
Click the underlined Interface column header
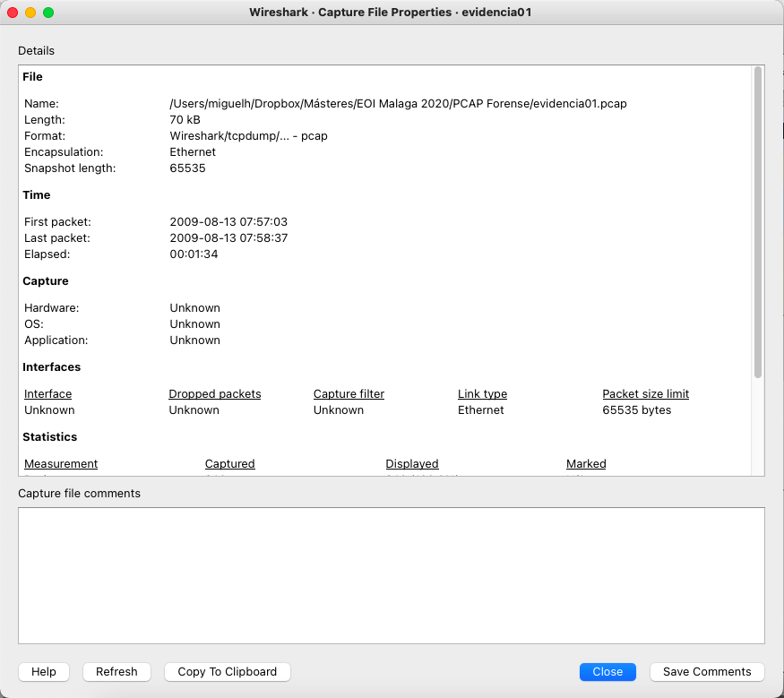(47, 394)
